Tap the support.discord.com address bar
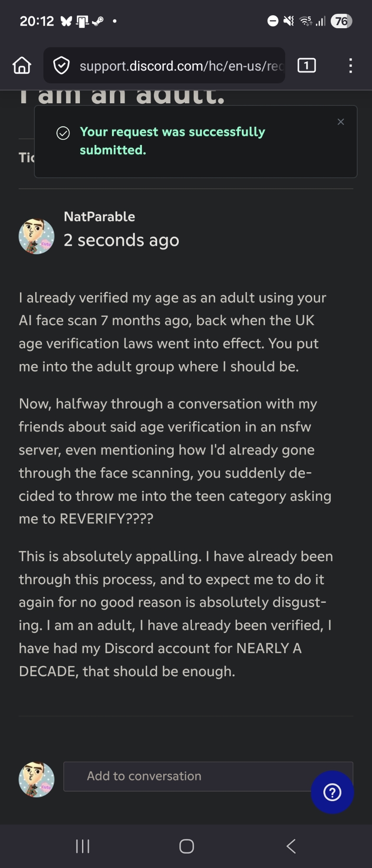Viewport: 372px width, 868px height. [180, 66]
